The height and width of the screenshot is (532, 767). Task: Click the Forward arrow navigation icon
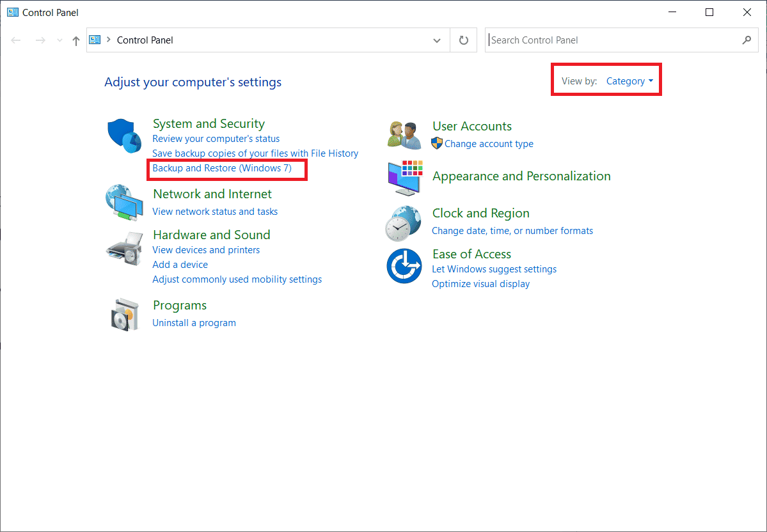pyautogui.click(x=40, y=40)
